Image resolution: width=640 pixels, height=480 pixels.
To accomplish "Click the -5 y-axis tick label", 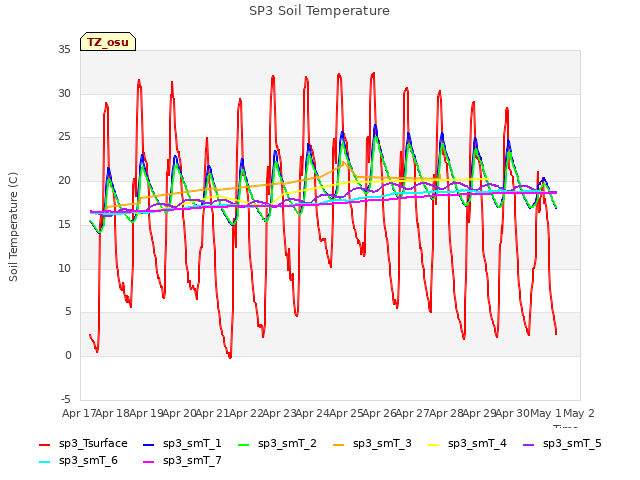I will point(66,399).
